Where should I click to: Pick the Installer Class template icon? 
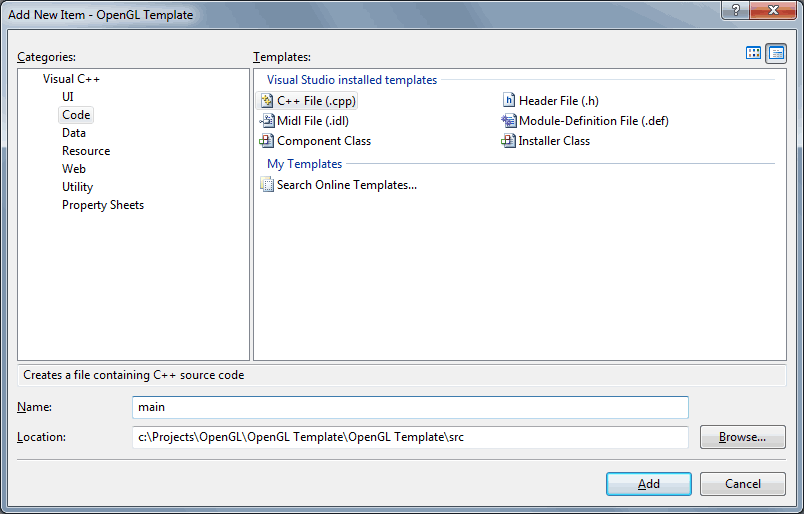[x=508, y=141]
